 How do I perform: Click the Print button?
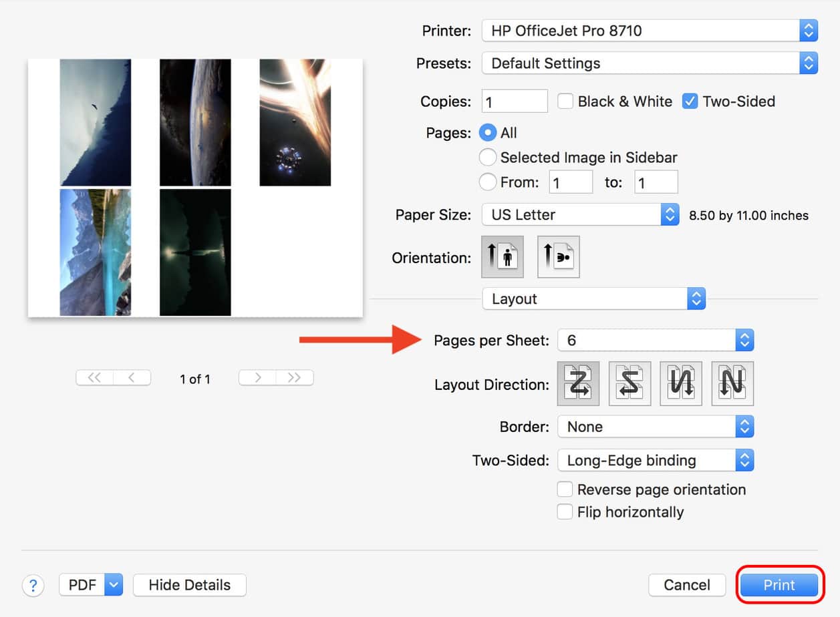[x=780, y=585]
